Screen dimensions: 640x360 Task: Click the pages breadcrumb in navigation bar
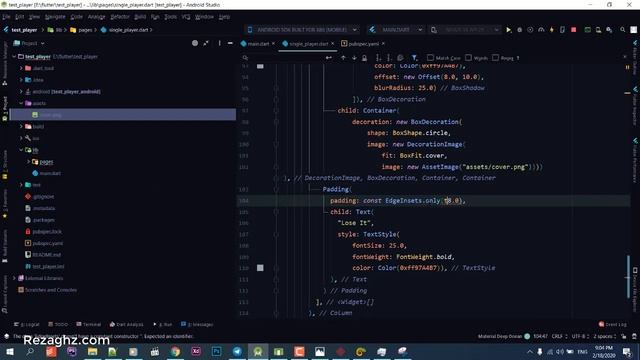pyautogui.click(x=81, y=30)
